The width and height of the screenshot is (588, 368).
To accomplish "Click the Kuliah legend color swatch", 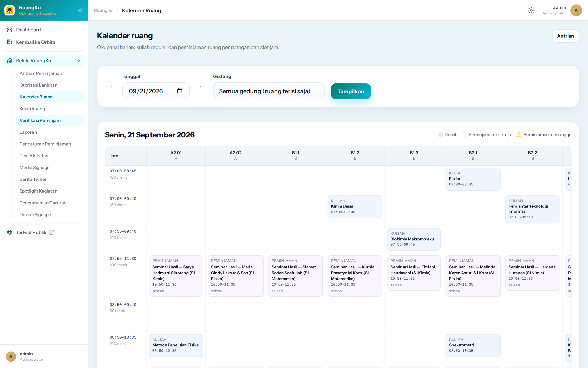I will tap(441, 135).
